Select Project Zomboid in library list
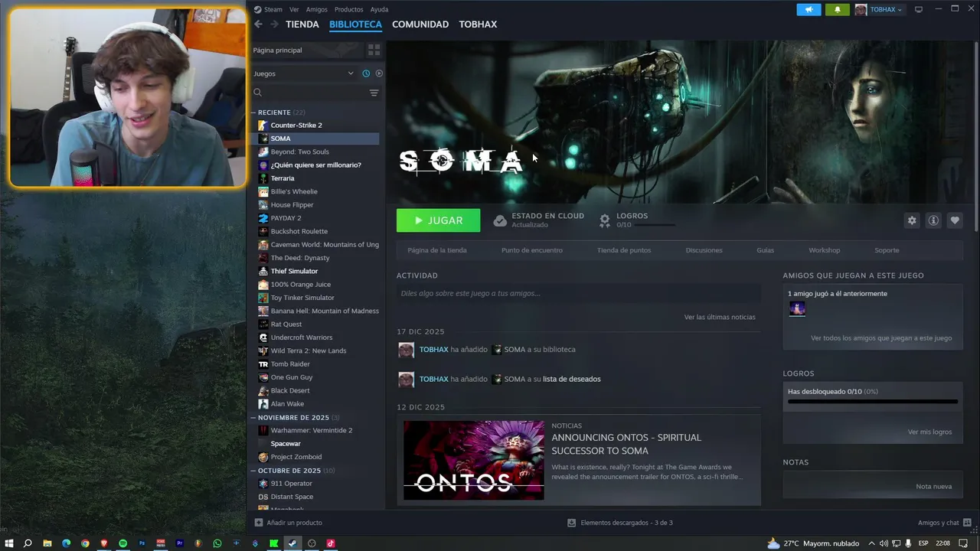 [x=315, y=457]
